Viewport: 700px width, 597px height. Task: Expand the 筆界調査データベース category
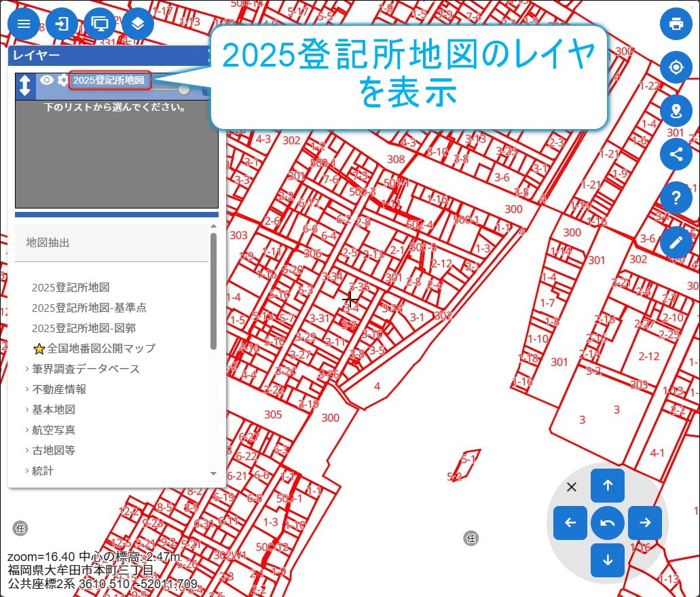[x=86, y=369]
